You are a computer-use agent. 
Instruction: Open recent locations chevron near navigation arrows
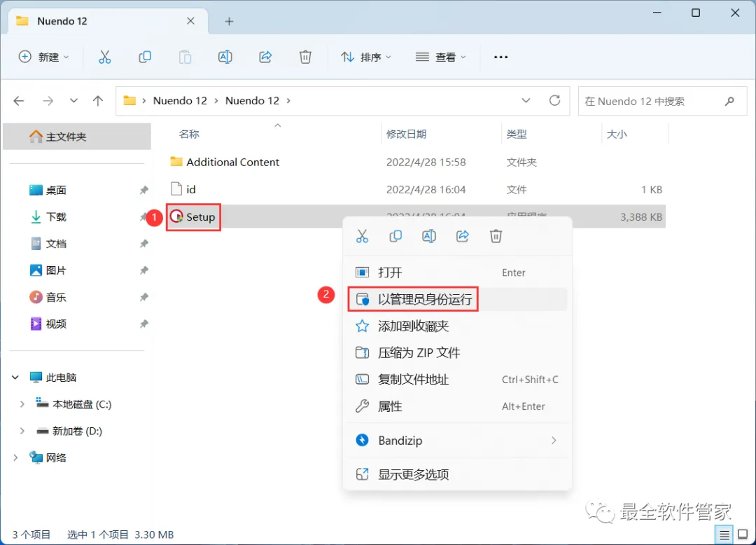click(73, 101)
